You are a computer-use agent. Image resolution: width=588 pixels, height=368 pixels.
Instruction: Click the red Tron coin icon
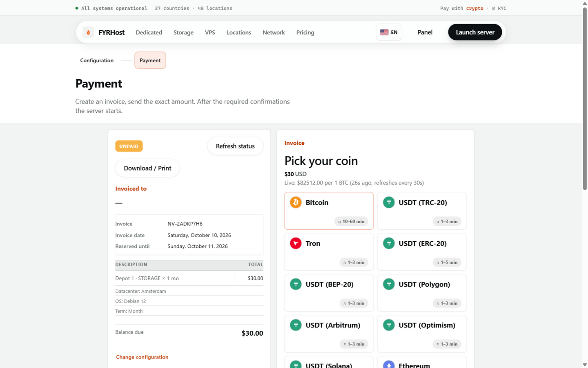pyautogui.click(x=296, y=243)
